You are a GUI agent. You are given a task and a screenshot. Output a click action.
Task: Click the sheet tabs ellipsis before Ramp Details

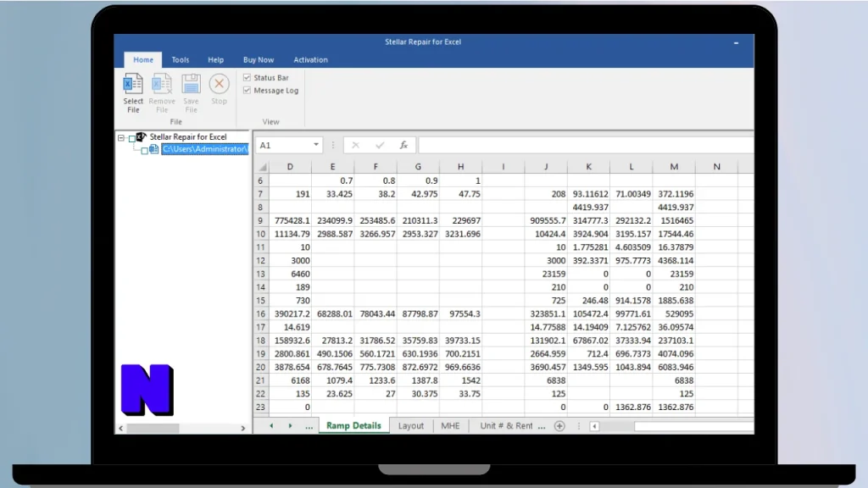pos(309,426)
